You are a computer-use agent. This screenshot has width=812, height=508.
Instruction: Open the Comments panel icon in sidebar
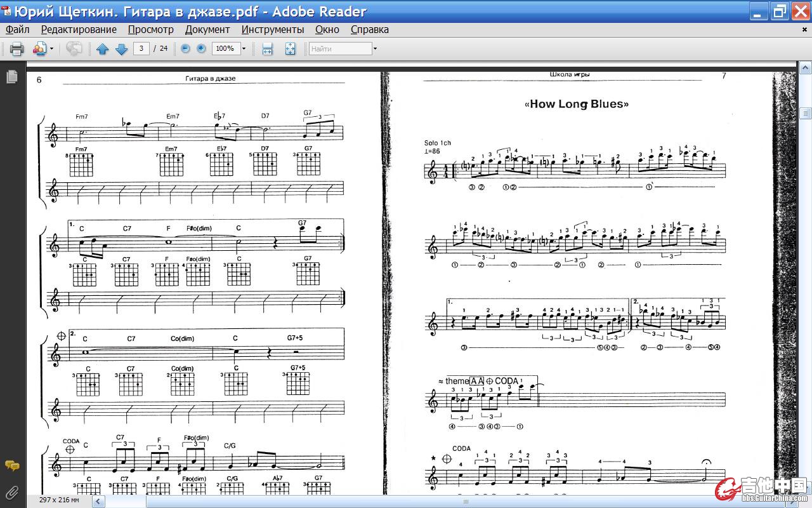pyautogui.click(x=12, y=465)
